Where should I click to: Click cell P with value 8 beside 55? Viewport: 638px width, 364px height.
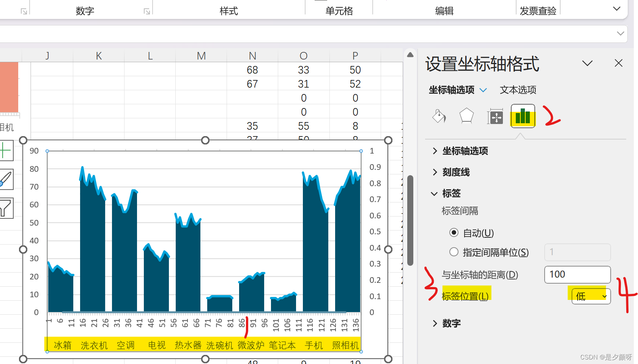click(x=355, y=126)
